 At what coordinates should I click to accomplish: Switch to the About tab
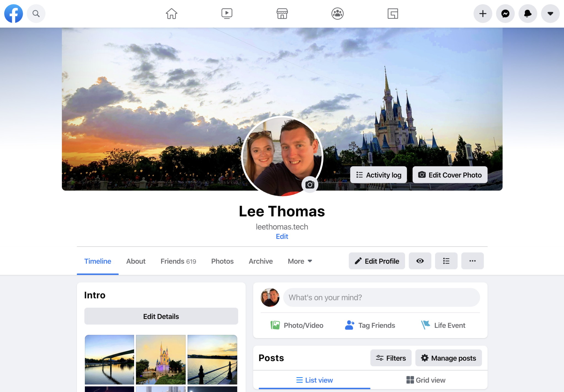[135, 261]
